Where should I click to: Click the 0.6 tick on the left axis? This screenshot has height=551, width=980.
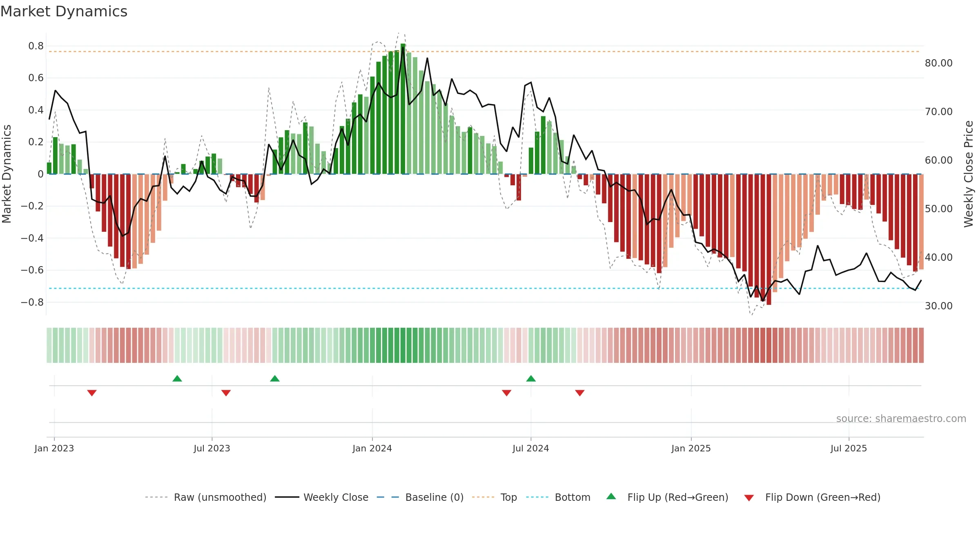tap(36, 78)
